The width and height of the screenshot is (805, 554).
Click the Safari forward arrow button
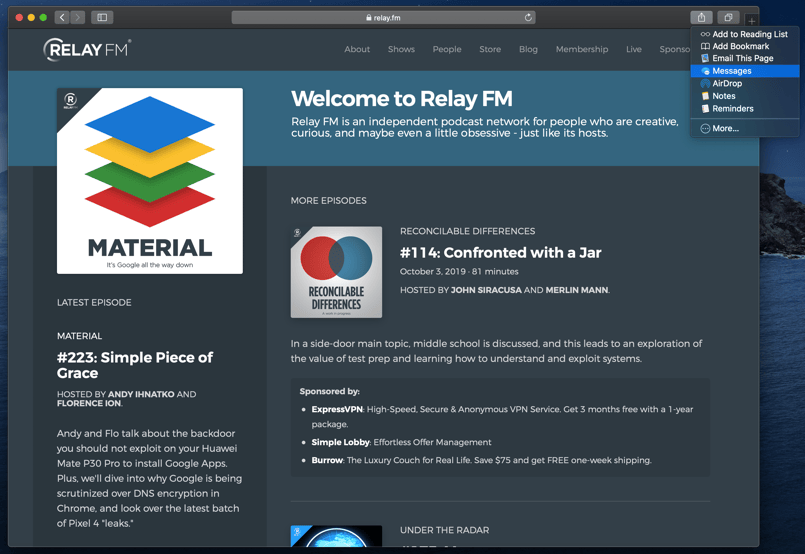tap(78, 17)
